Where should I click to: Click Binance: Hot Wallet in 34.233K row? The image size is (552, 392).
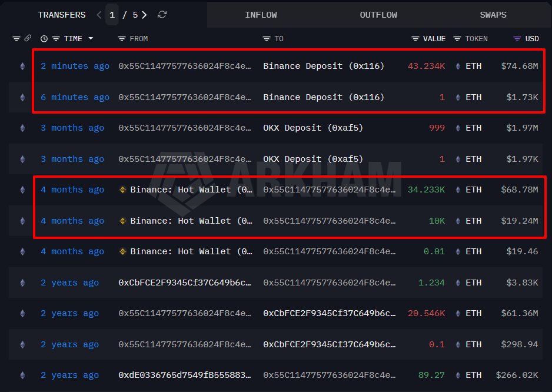pos(191,190)
